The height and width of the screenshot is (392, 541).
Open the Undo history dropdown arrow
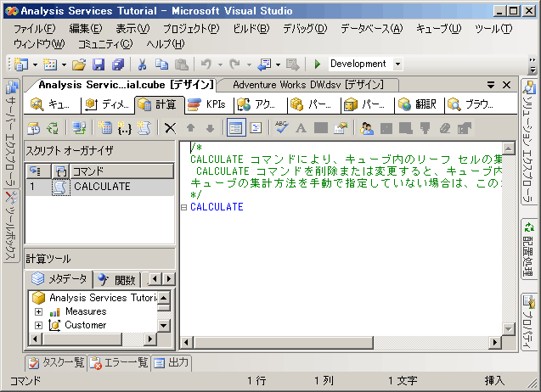coord(220,64)
